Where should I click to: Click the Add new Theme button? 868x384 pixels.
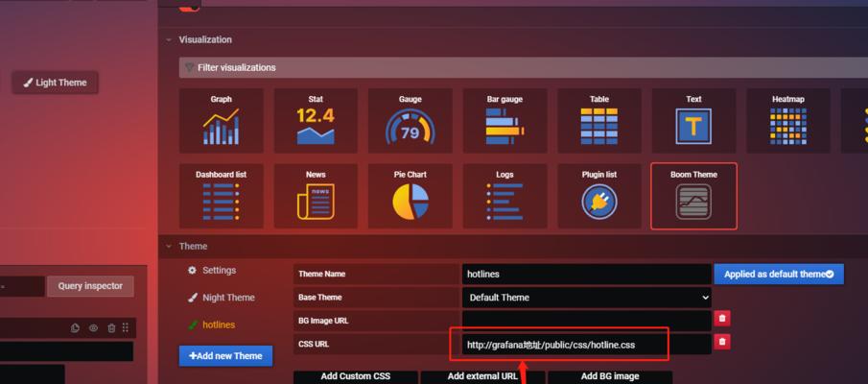(x=225, y=356)
